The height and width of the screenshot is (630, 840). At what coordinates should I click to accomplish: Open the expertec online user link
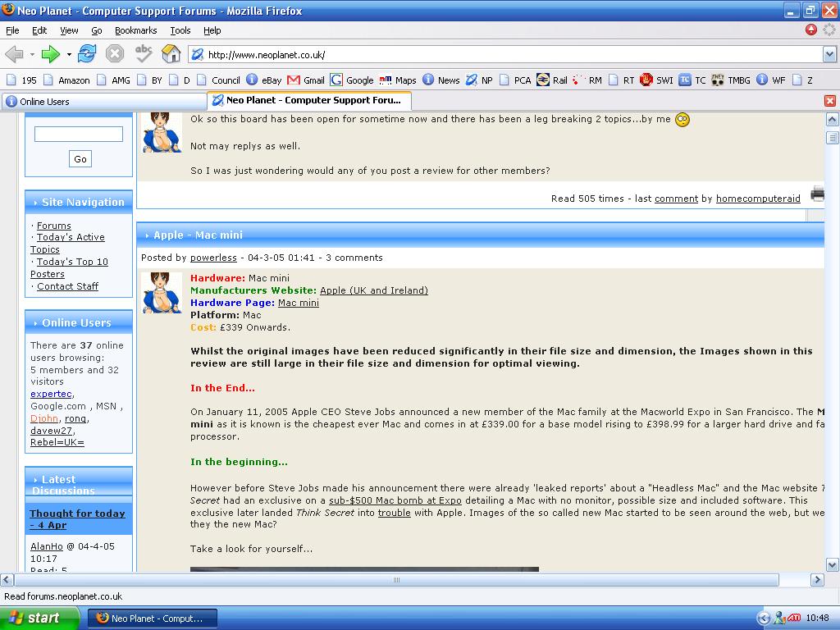click(x=51, y=394)
